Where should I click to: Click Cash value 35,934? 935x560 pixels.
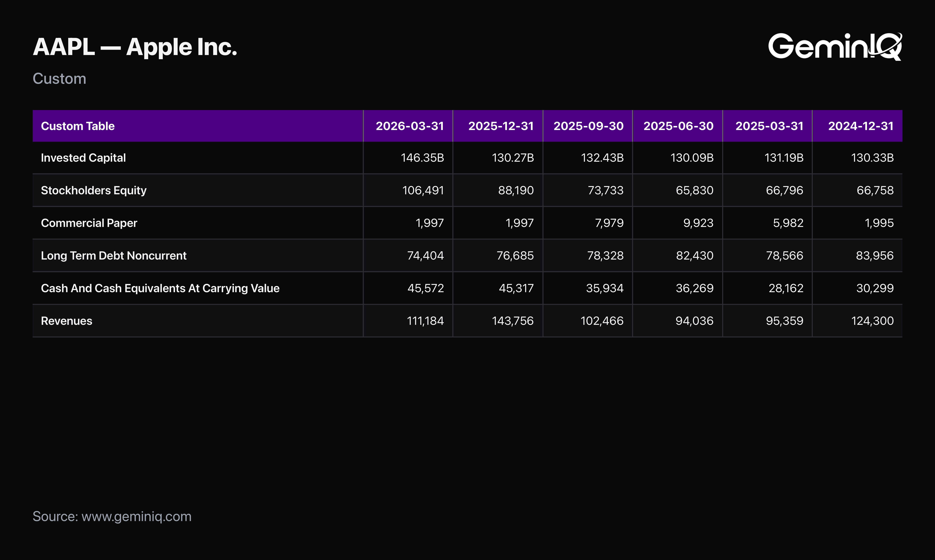point(605,288)
